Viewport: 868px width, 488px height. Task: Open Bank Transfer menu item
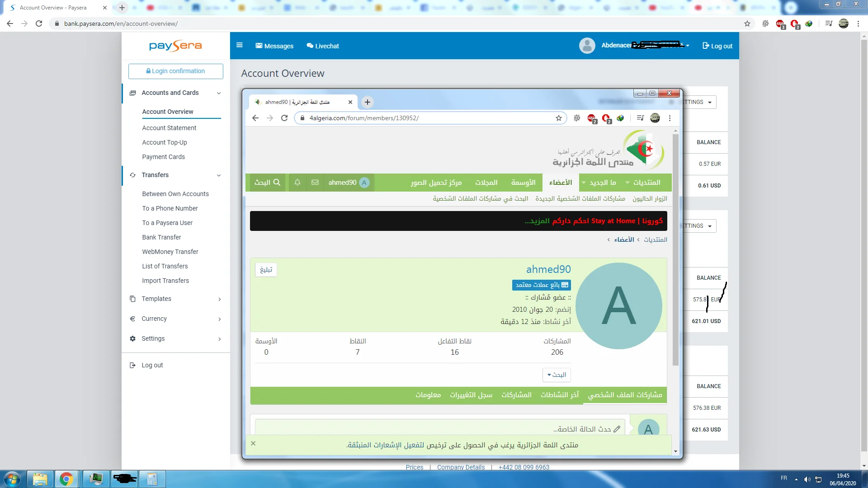161,237
